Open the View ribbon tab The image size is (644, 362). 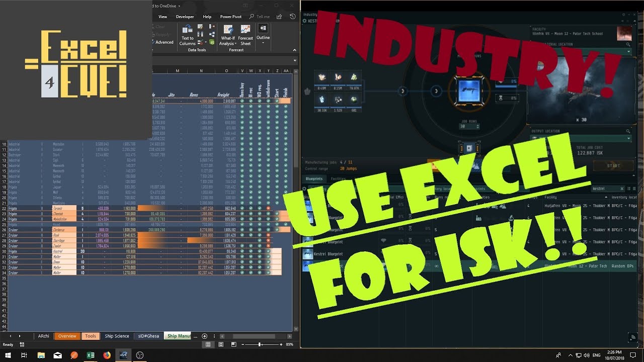pos(163,17)
